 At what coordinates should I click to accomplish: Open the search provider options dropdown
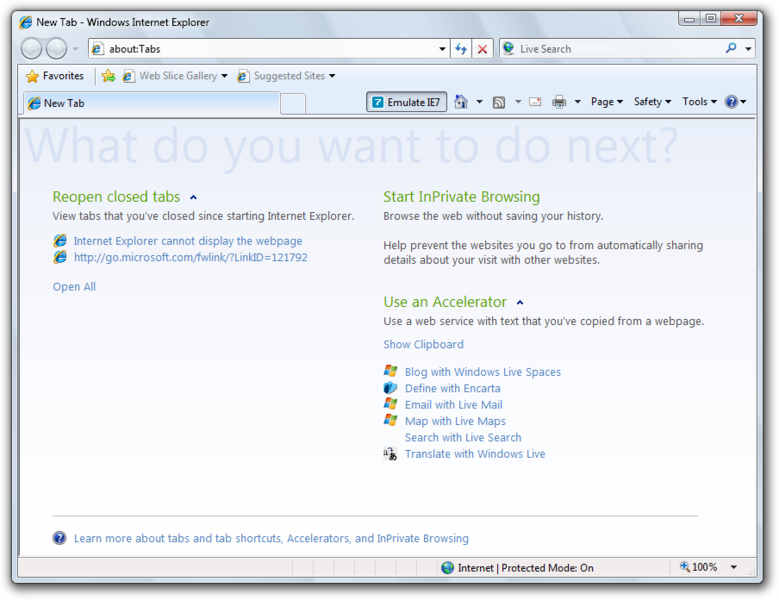tap(748, 49)
